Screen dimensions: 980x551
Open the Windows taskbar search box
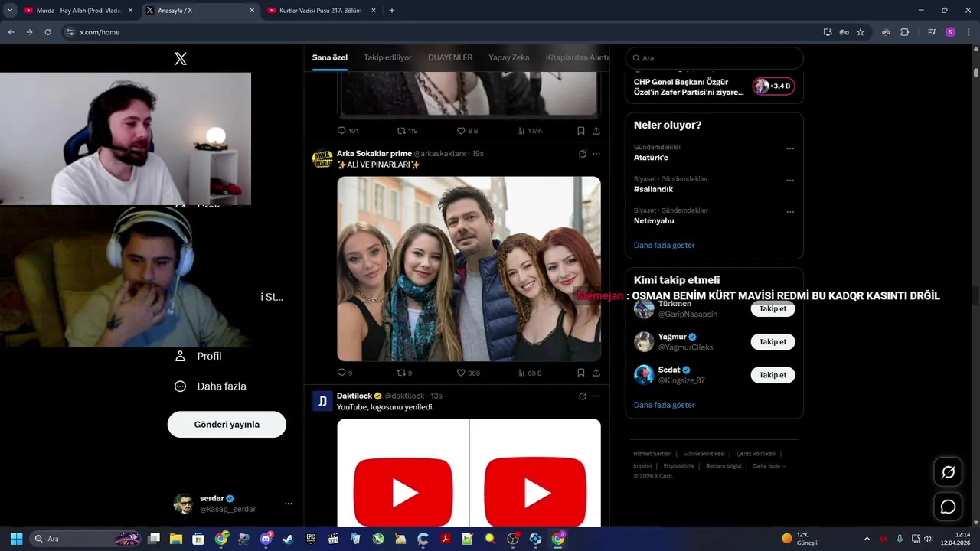click(x=86, y=539)
